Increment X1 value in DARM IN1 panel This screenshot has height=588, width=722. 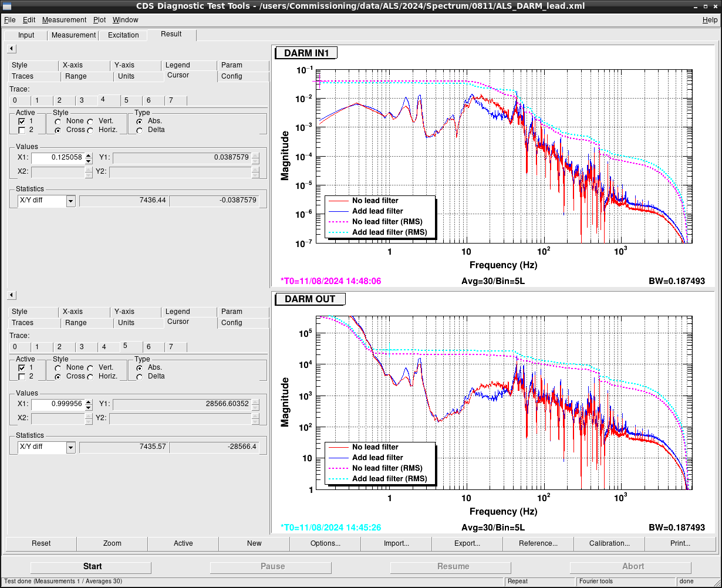pyautogui.click(x=89, y=155)
